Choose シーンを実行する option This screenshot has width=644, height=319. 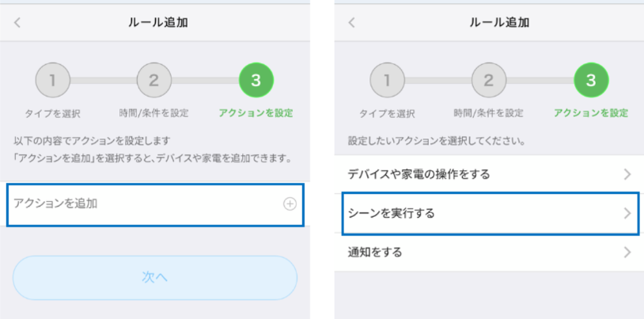coord(392,213)
